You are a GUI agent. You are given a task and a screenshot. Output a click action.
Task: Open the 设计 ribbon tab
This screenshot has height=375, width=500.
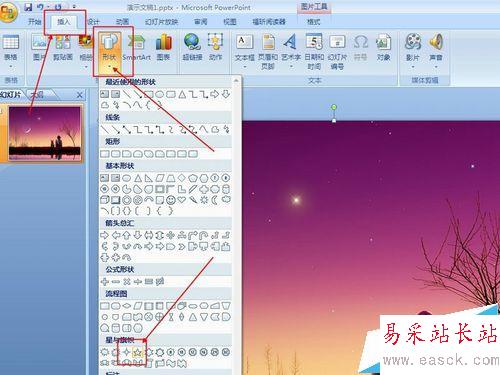coord(93,22)
